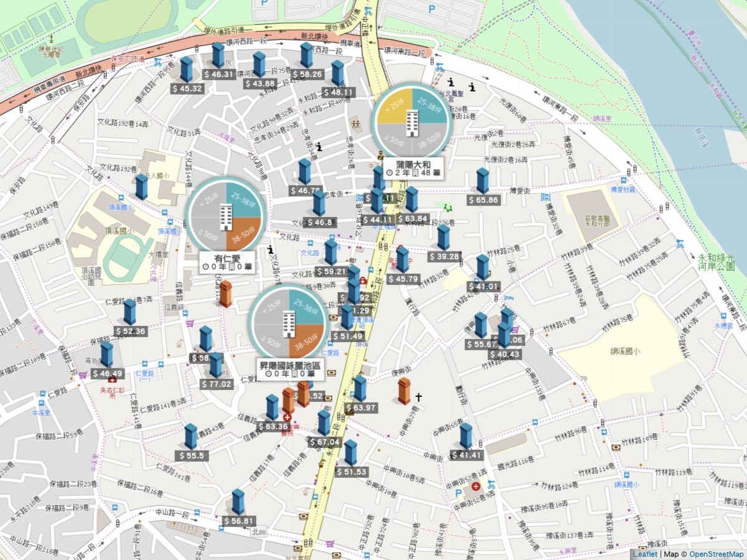This screenshot has width=747, height=560.
Task: Click the $ 58.26 price tag
Action: tap(308, 75)
